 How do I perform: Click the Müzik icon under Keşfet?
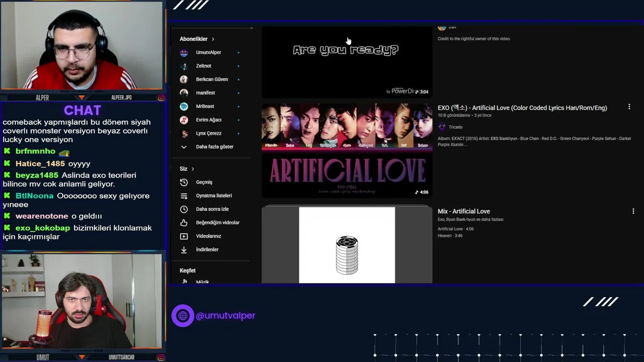184,282
